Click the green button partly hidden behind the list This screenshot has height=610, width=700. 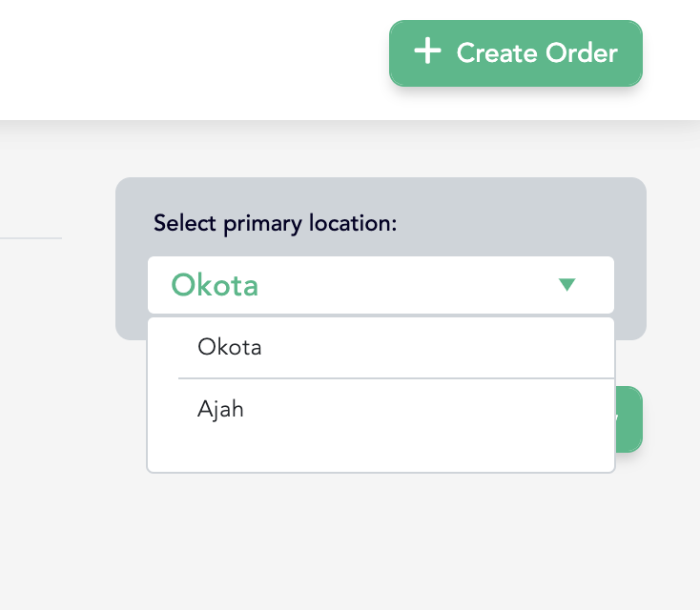tap(629, 419)
